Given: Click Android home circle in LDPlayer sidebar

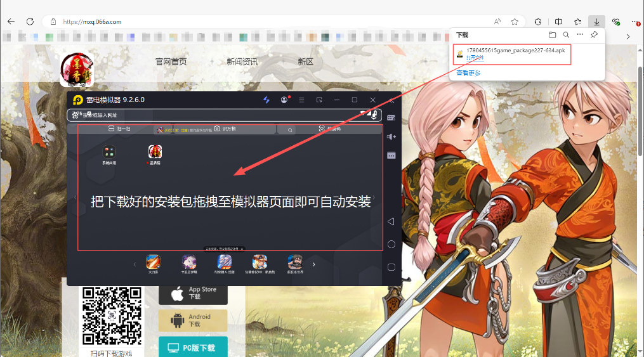Looking at the screenshot, I should [391, 244].
